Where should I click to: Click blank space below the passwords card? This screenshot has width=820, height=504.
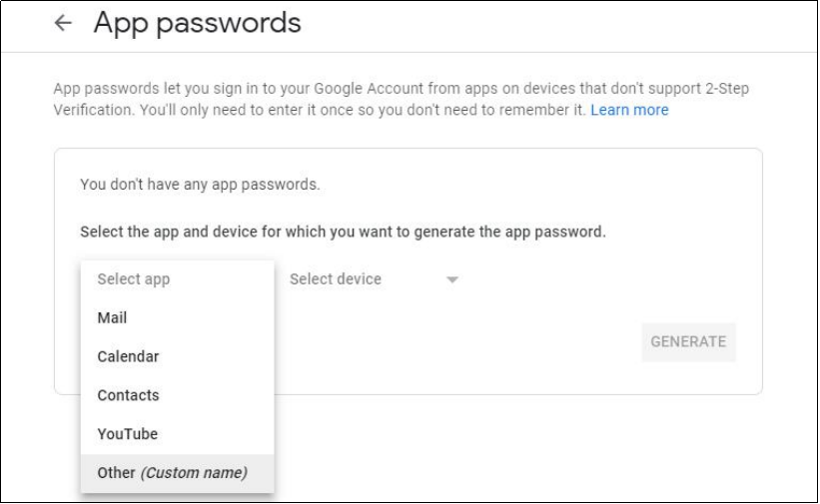click(519, 449)
